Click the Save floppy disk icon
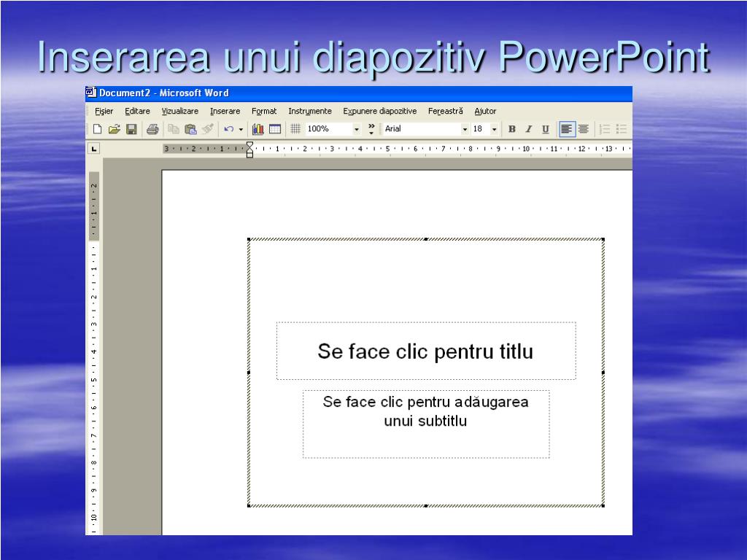747x560 pixels. [x=131, y=129]
